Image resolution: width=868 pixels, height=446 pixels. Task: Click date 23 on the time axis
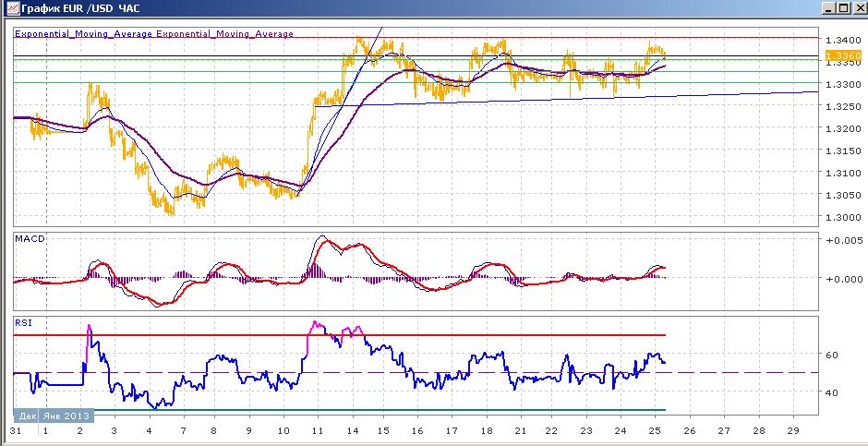pyautogui.click(x=588, y=431)
